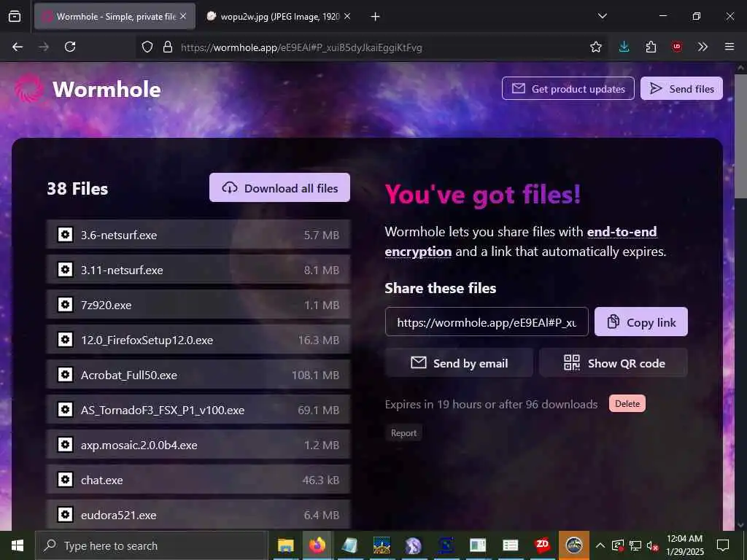747x560 pixels.
Task: Open the extensions puzzle piece icon
Action: click(651, 47)
